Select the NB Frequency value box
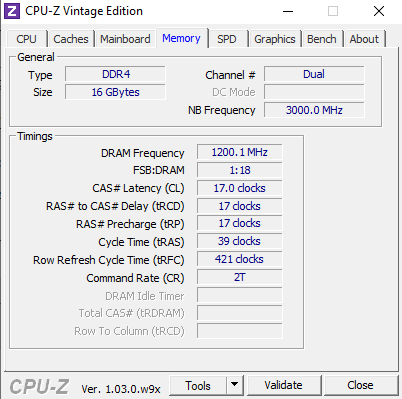This screenshot has height=399, width=402. coord(314,110)
